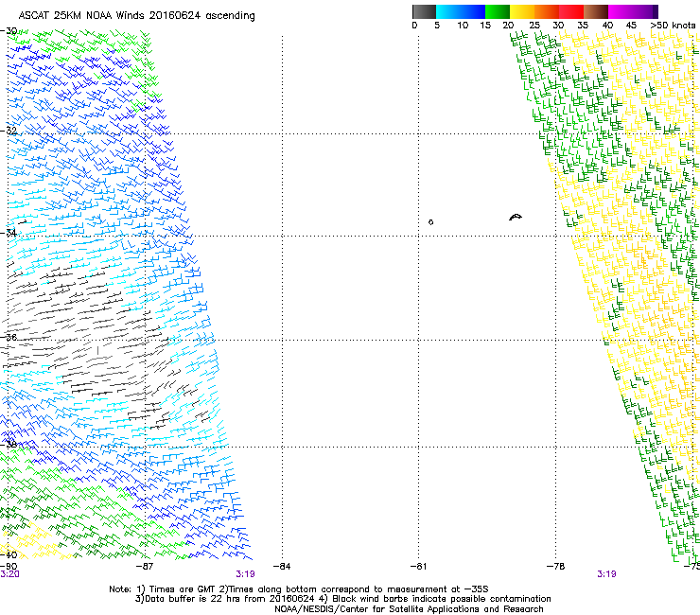Select the gray 0-5 knots color segment
This screenshot has width=700, height=615.
[424, 11]
